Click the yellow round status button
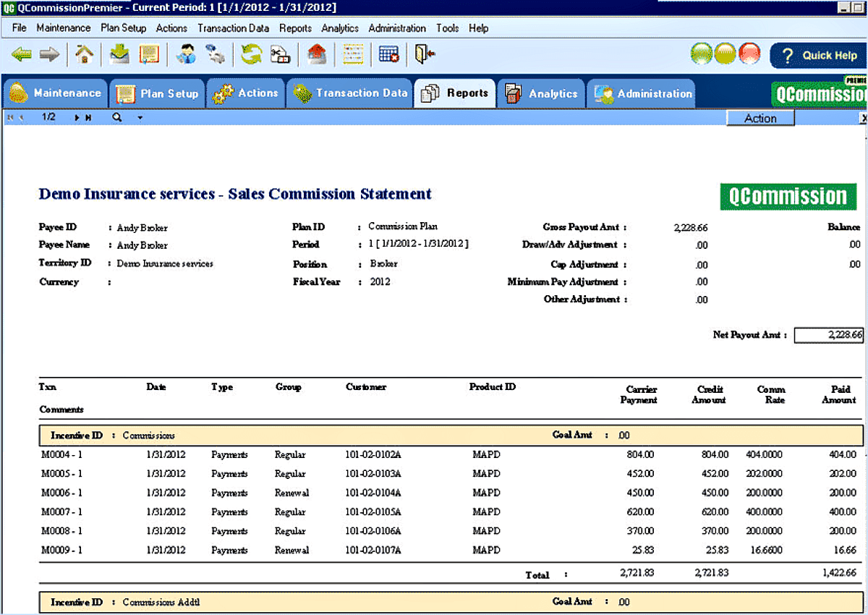This screenshot has height=615, width=868. tap(726, 54)
